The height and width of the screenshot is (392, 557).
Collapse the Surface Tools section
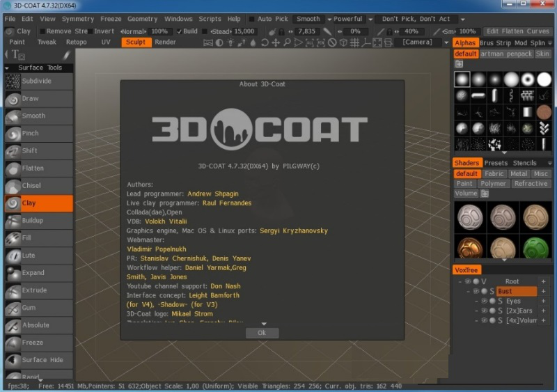tap(7, 68)
